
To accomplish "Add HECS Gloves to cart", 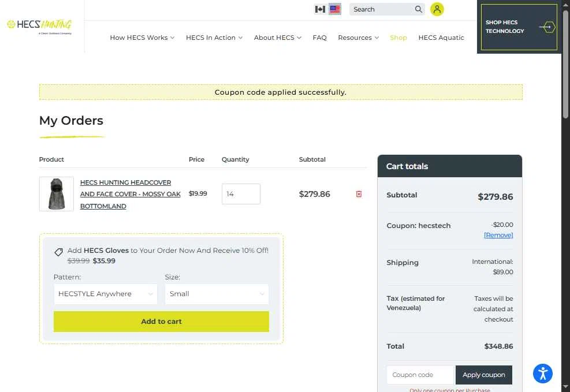I will pos(161,322).
